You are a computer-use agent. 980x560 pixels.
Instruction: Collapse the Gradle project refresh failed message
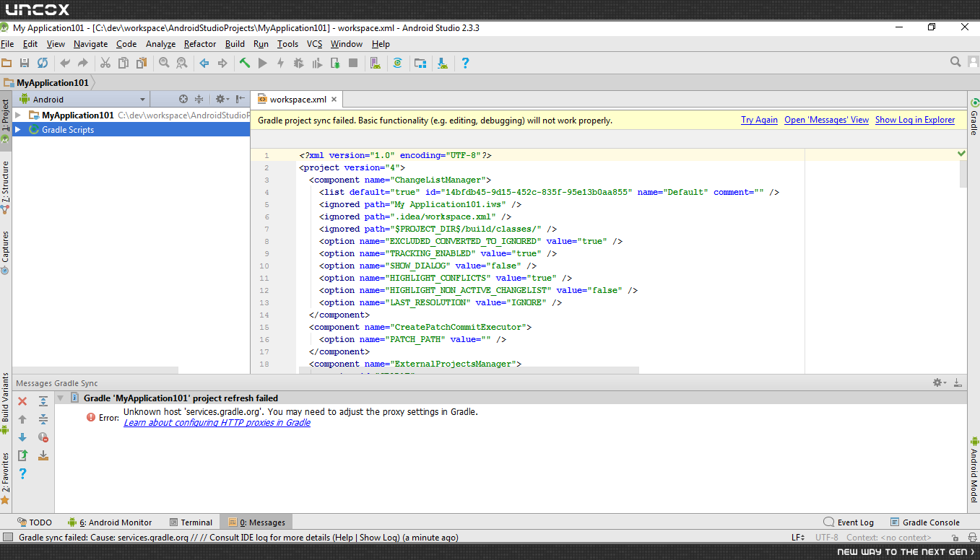61,398
